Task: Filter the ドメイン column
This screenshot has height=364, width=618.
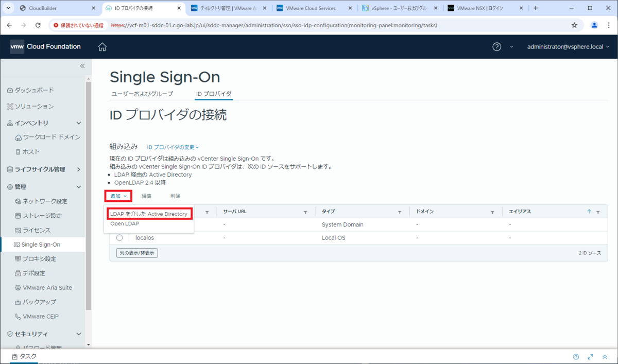Action: (492, 212)
